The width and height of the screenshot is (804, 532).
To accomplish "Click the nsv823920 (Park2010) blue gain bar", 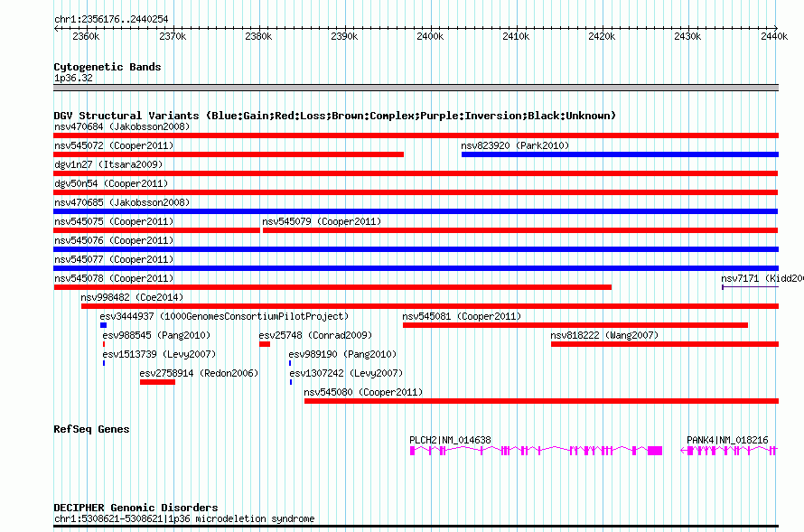I will click(620, 154).
